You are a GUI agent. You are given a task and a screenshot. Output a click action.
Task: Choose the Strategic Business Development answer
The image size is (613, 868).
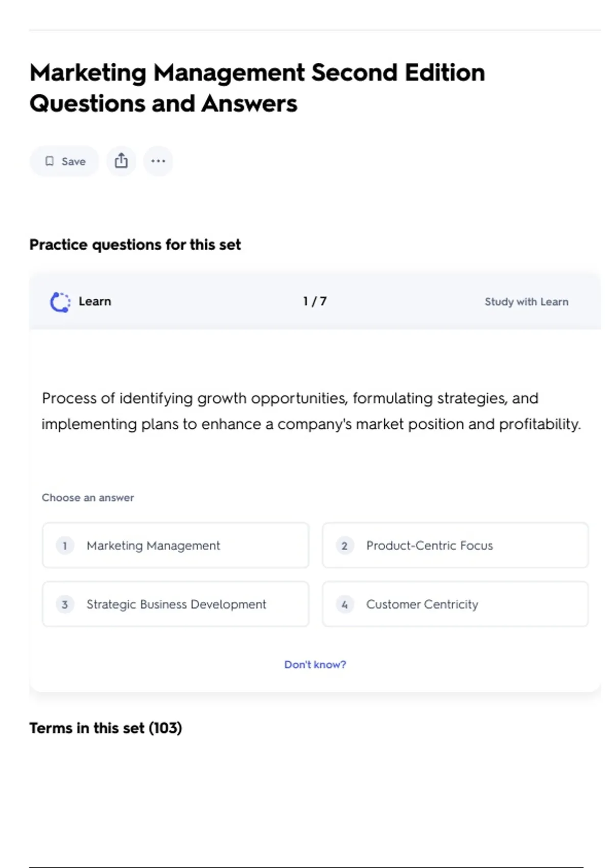(x=175, y=605)
